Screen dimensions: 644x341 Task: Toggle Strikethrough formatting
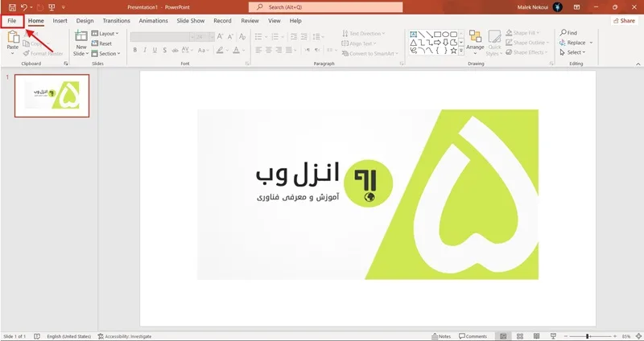pos(175,50)
